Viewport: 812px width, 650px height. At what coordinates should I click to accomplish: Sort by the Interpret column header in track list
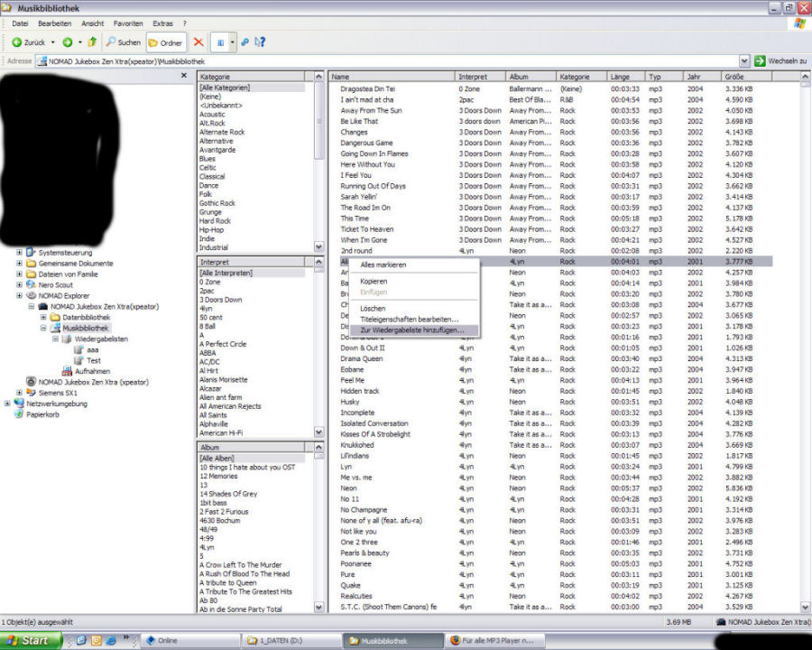480,77
